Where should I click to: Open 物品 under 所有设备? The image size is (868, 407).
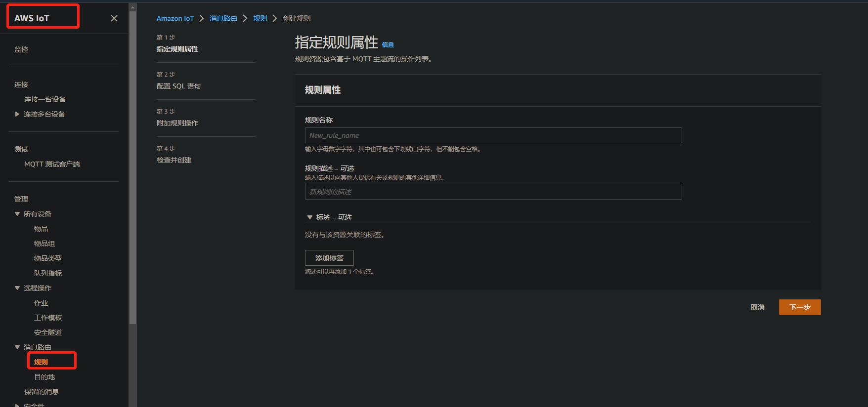pos(41,229)
